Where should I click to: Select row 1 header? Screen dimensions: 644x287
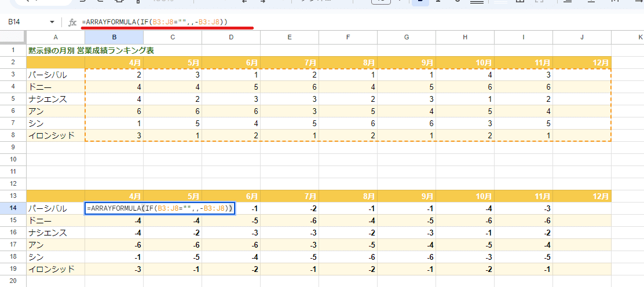(13, 50)
